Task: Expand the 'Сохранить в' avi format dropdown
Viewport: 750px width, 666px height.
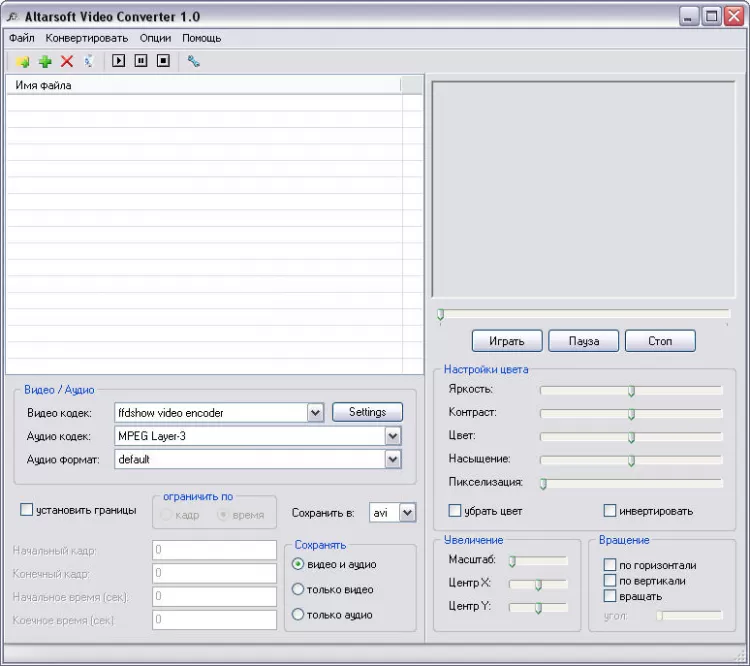Action: point(407,512)
